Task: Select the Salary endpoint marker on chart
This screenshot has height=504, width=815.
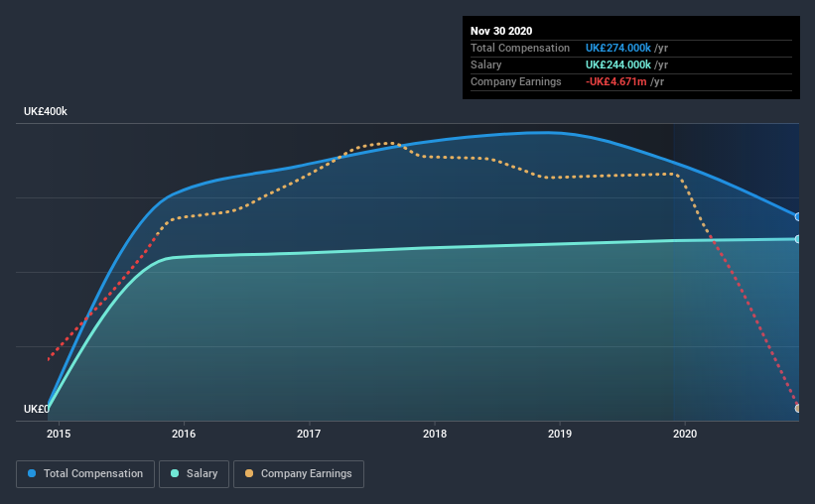Action: coord(797,239)
